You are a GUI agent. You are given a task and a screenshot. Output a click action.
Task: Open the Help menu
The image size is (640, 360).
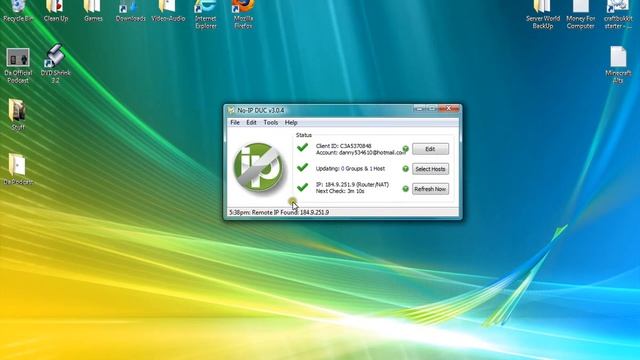coord(291,122)
